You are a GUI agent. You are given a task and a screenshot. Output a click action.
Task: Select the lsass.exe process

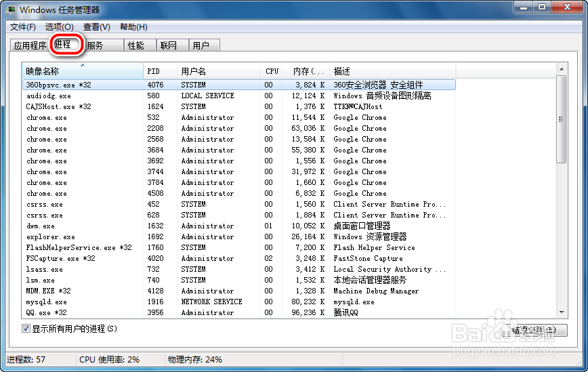click(x=239, y=269)
